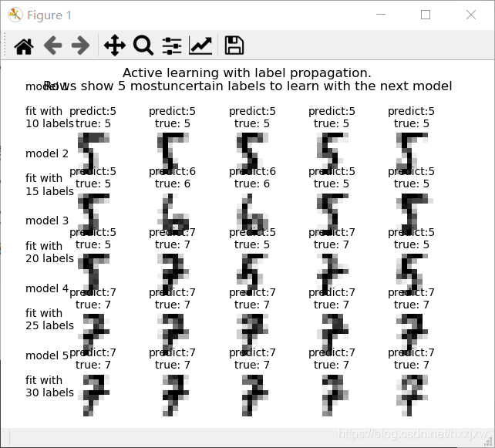This screenshot has width=495, height=448.
Task: Click the 'Active learning with label propagation.' title
Action: click(x=247, y=73)
